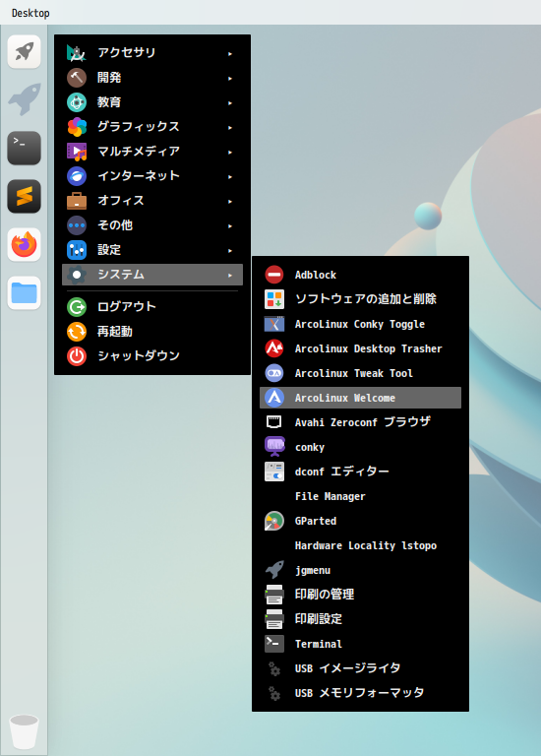This screenshot has width=541, height=756.
Task: Click the ログアウト green icon
Action: pyautogui.click(x=77, y=307)
